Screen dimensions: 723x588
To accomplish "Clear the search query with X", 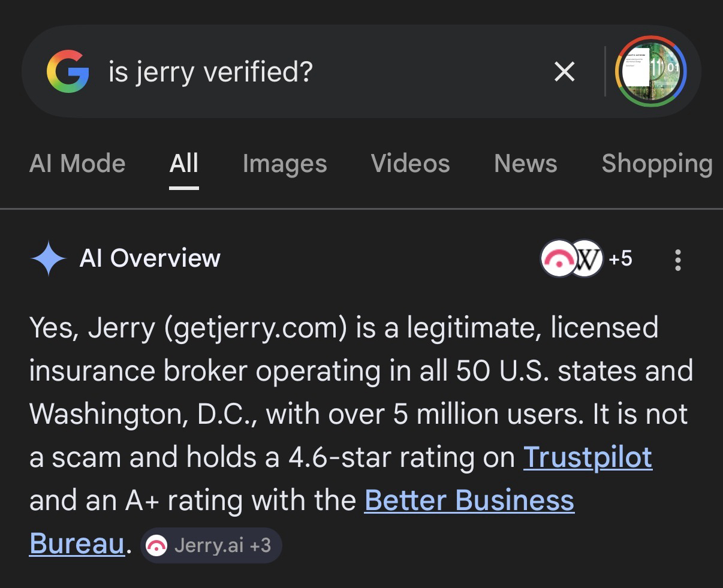I will click(x=564, y=72).
